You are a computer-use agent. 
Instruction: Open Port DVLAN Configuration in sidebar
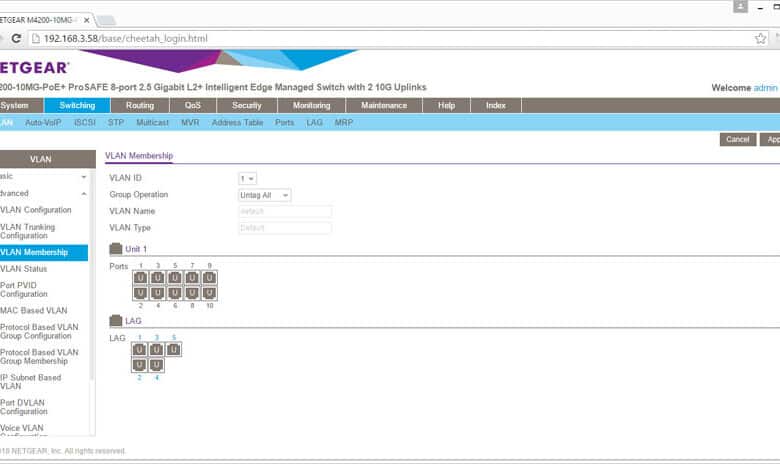[24, 407]
